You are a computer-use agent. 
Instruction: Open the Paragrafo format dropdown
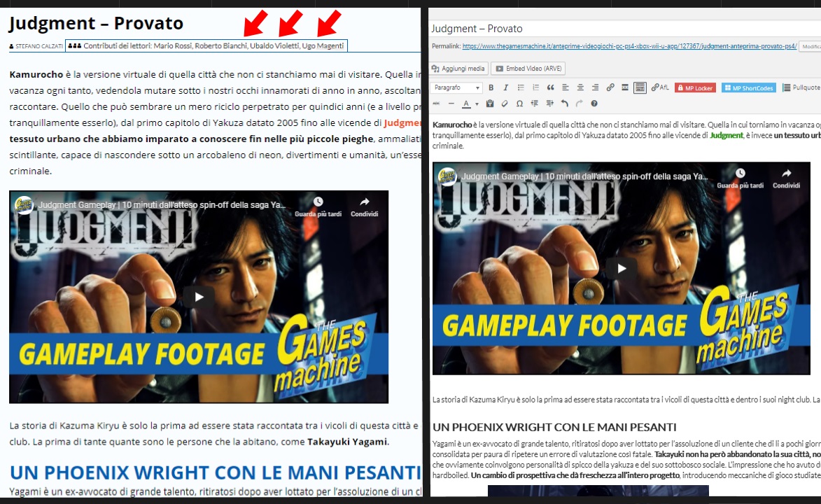(x=456, y=87)
